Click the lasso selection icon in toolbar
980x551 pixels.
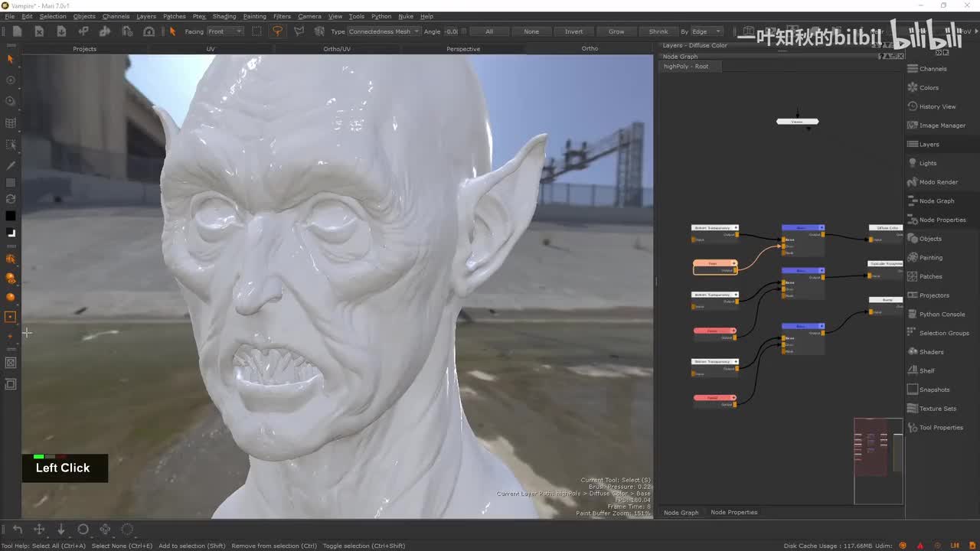coord(277,31)
